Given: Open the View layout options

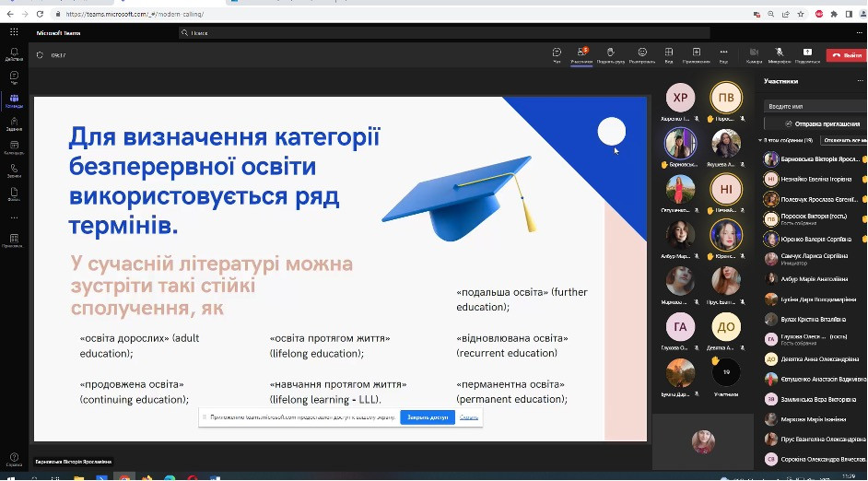Looking at the screenshot, I should click(669, 54).
